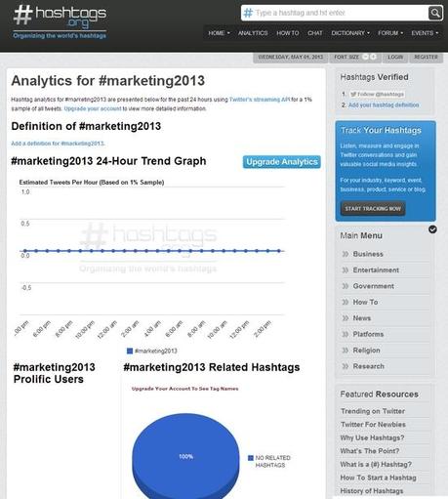Click the Wednesday, May 01, 2013 date label
Screen dimensions: 448x499
pyautogui.click(x=291, y=57)
